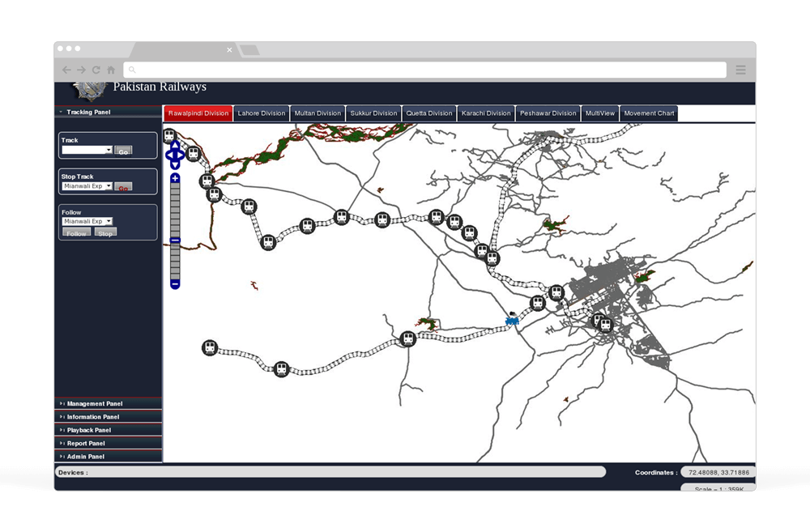Viewport: 810px width, 532px height.
Task: Collapse the Tracking Panel
Action: tap(108, 112)
